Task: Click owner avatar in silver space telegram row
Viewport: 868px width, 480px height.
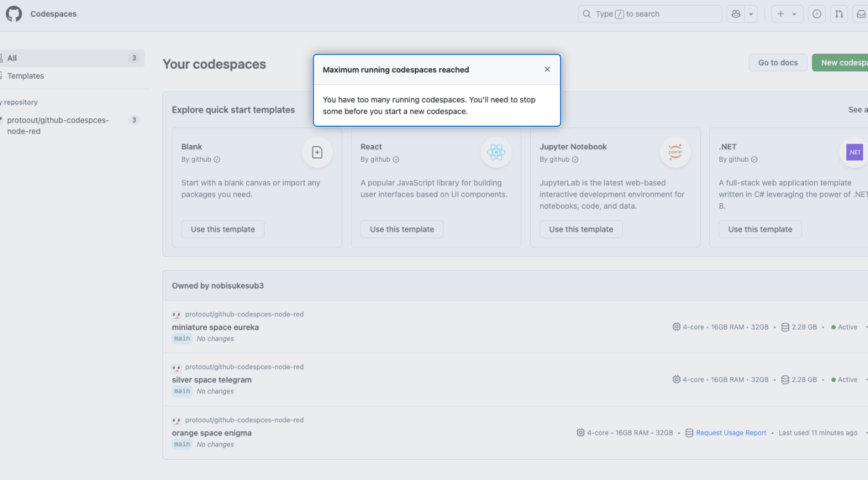Action: [176, 367]
